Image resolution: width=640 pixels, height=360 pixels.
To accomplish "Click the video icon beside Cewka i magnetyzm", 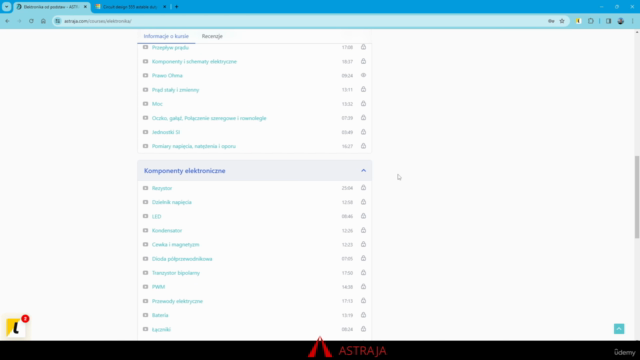I will (x=145, y=244).
